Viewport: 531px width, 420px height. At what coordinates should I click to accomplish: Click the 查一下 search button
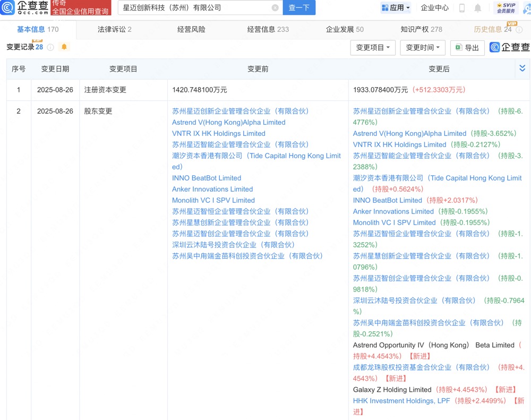pos(299,7)
